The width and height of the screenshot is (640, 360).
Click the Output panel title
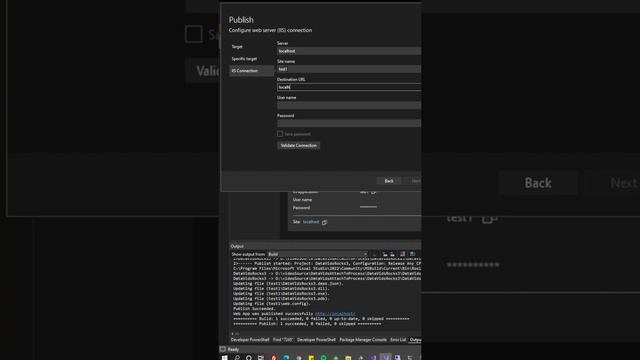click(x=237, y=246)
